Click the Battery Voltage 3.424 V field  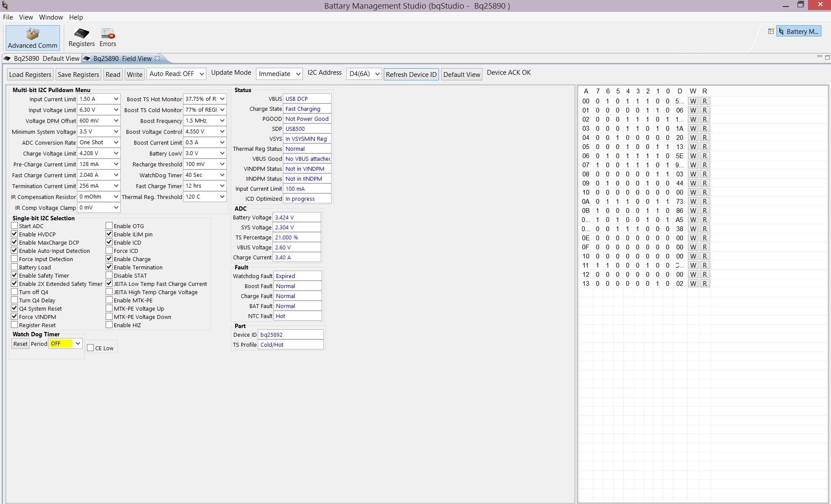click(x=296, y=217)
